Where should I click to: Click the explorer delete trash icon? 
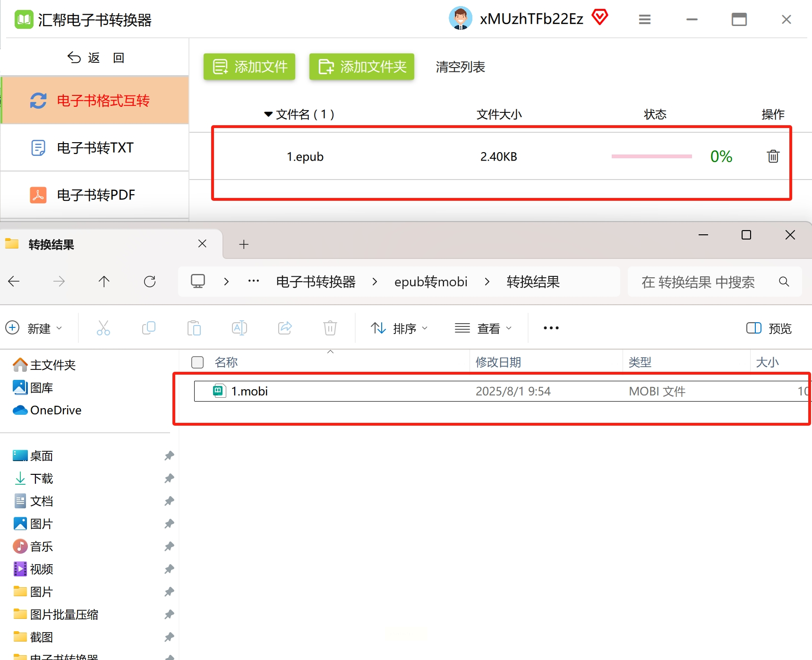click(x=330, y=328)
